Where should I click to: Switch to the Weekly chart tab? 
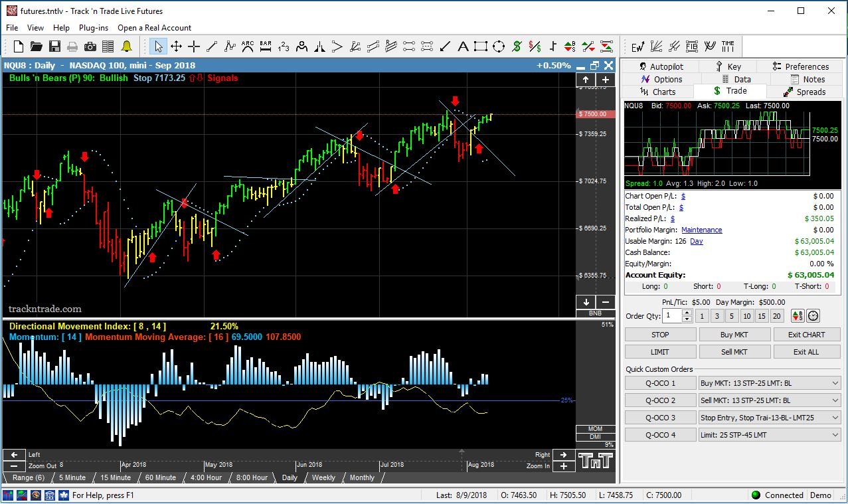(323, 477)
